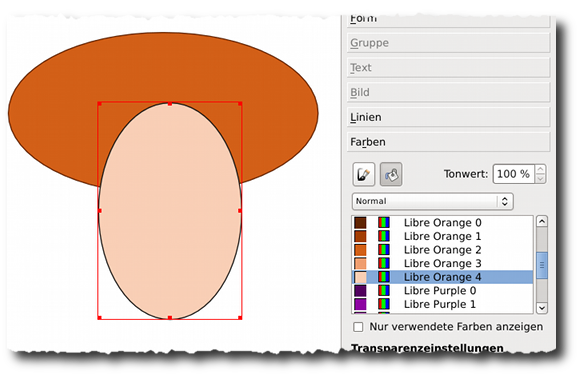579x378 pixels.
Task: Click the bottom-left selection handle of the stem
Action: click(x=99, y=317)
